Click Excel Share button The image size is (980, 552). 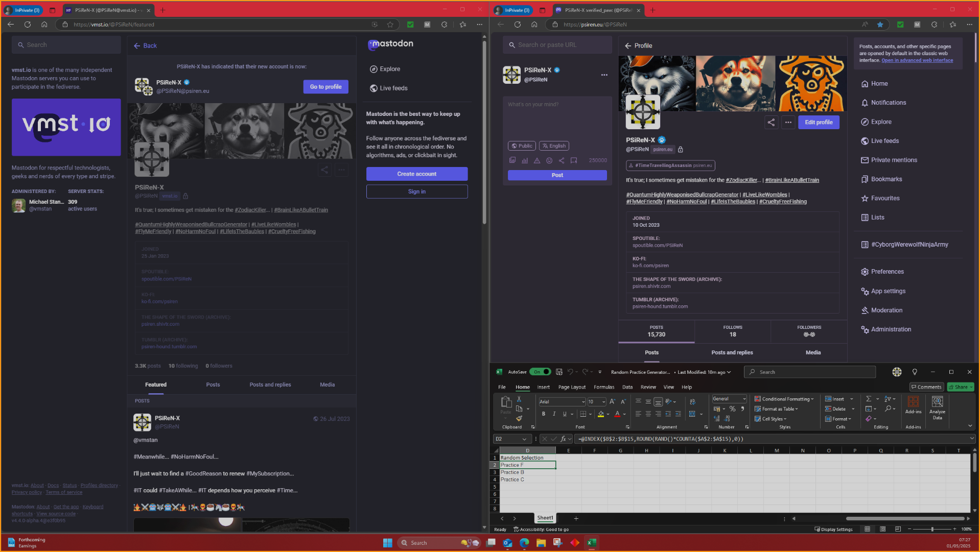[x=960, y=387]
